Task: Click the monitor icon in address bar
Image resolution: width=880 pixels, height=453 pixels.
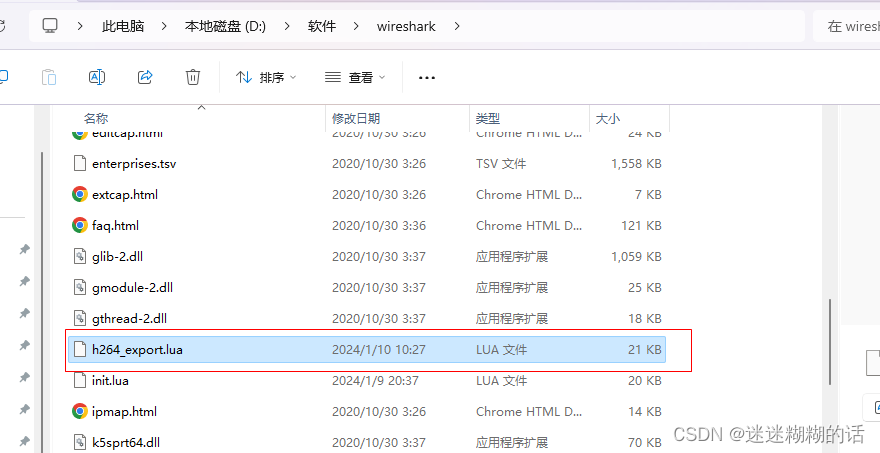Action: [x=51, y=26]
